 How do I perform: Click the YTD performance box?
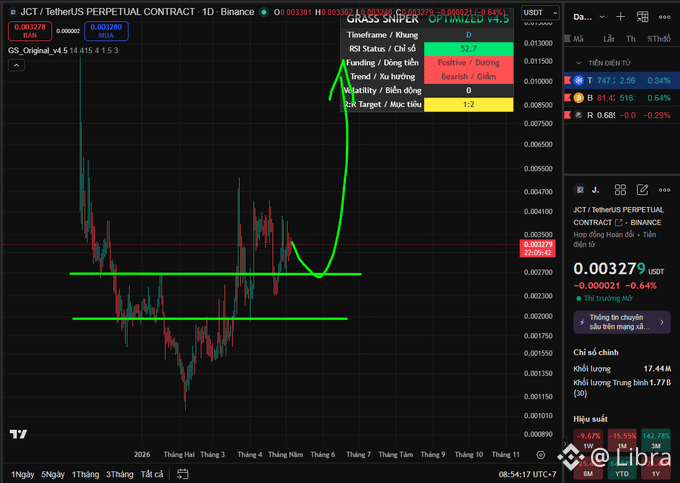622,469
